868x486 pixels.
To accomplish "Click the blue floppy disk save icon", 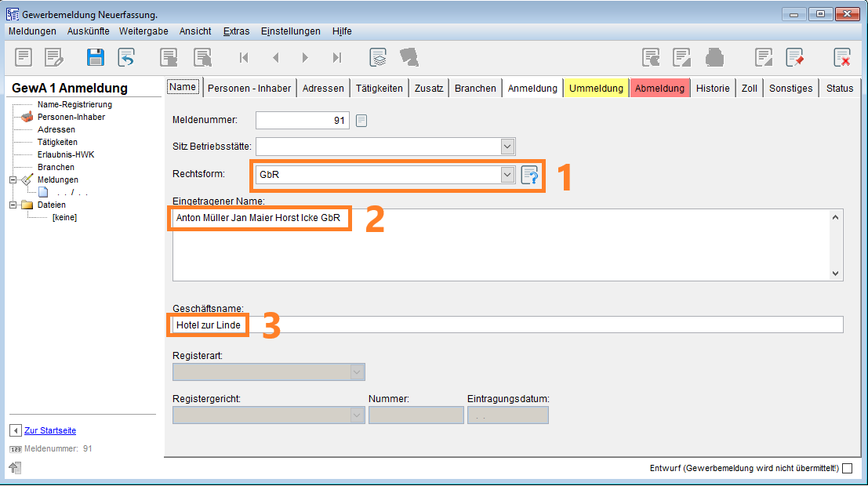I will 96,57.
